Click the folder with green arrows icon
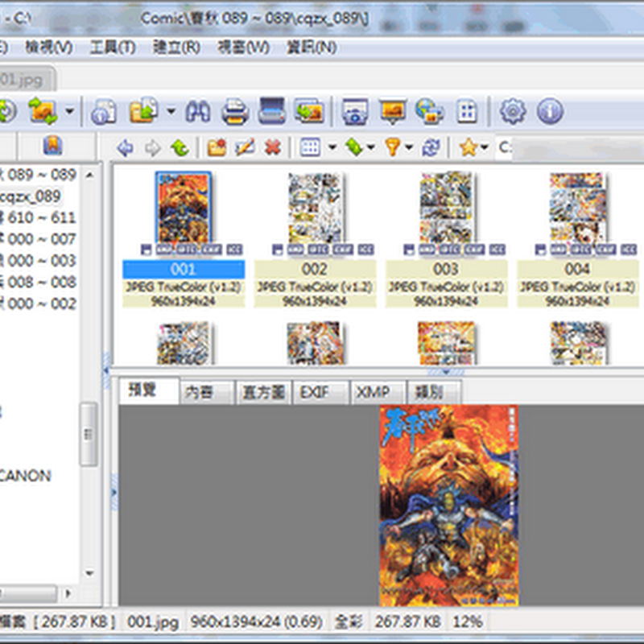The width and height of the screenshot is (644, 644). pyautogui.click(x=43, y=111)
